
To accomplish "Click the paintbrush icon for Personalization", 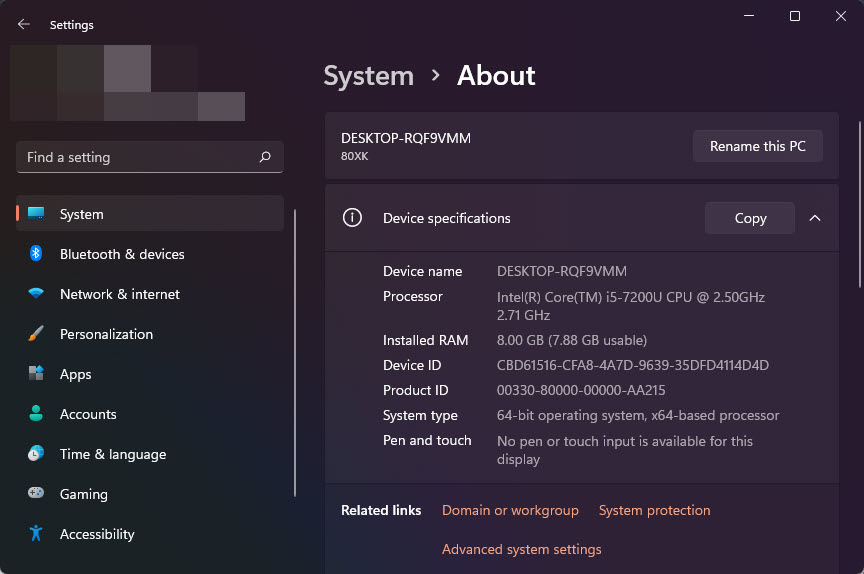I will point(36,333).
